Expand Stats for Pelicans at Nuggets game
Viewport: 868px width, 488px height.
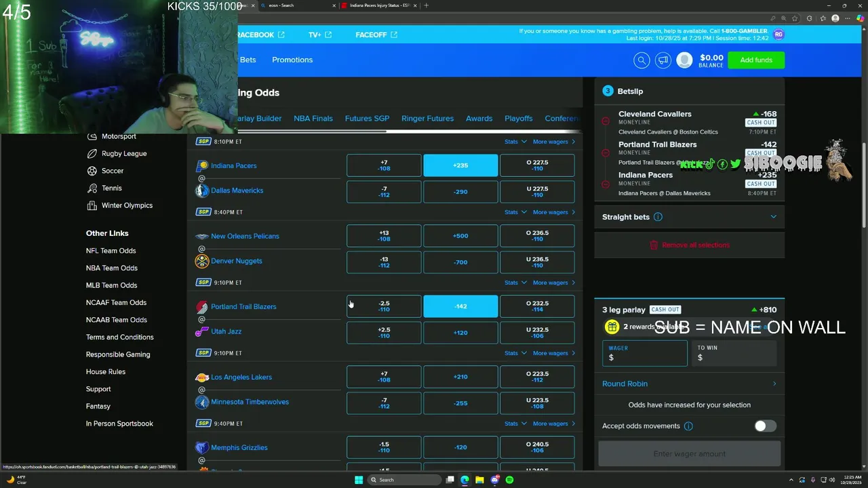click(x=515, y=283)
